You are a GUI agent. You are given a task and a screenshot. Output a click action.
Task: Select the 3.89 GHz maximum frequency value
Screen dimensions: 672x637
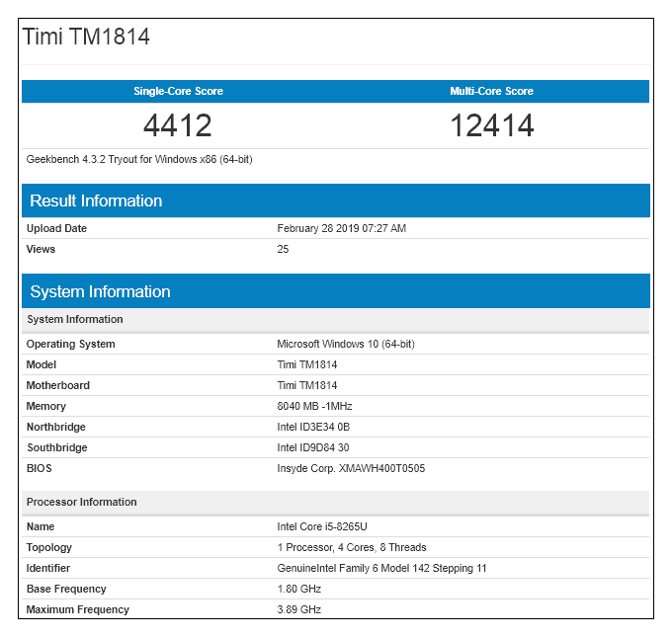click(x=299, y=609)
